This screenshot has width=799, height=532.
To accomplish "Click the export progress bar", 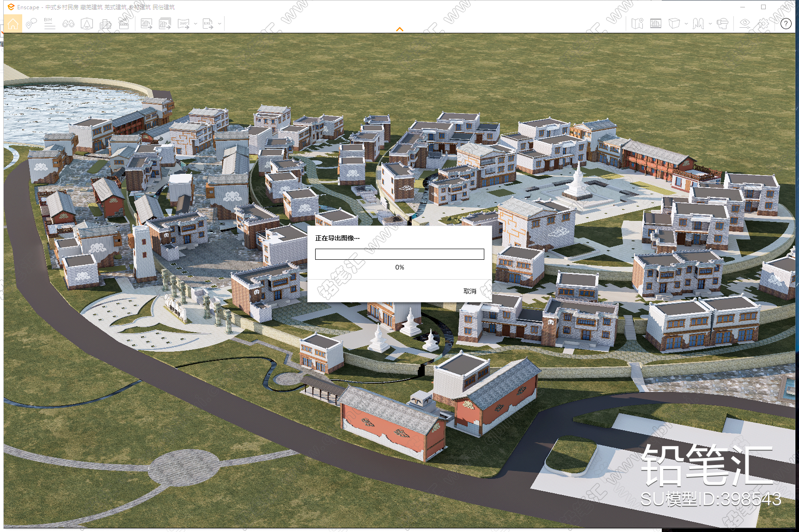I will coord(400,254).
